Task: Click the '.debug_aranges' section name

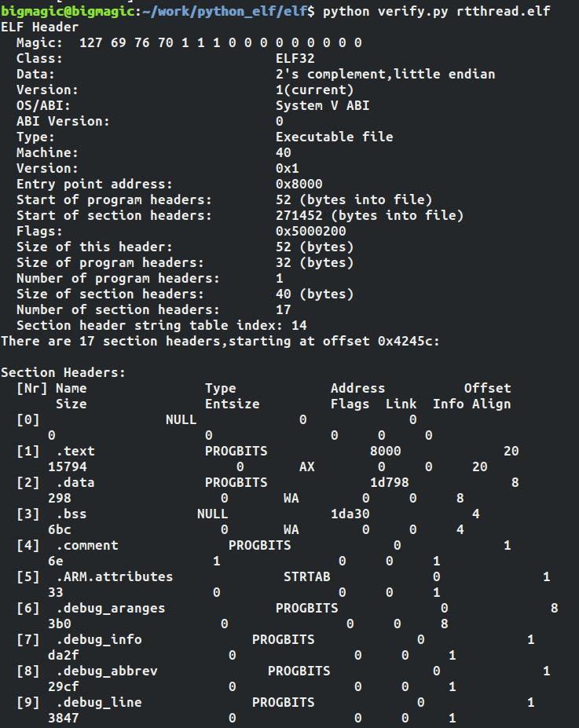Action: [x=110, y=608]
